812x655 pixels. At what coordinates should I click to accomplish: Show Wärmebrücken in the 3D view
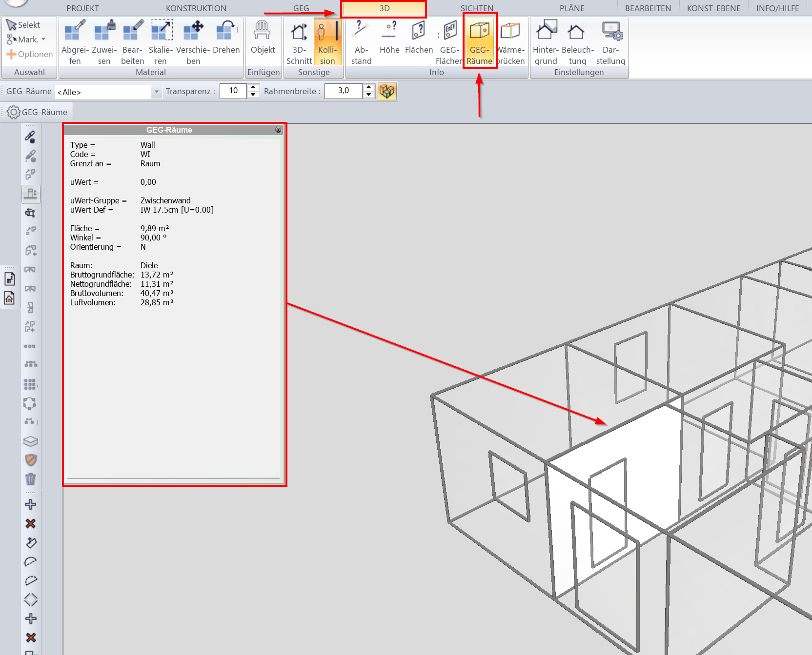pyautogui.click(x=510, y=42)
